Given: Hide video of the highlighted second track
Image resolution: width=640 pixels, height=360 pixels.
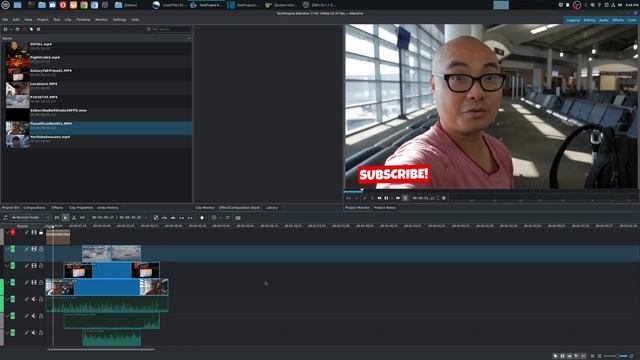Looking at the screenshot, I should point(34,249).
